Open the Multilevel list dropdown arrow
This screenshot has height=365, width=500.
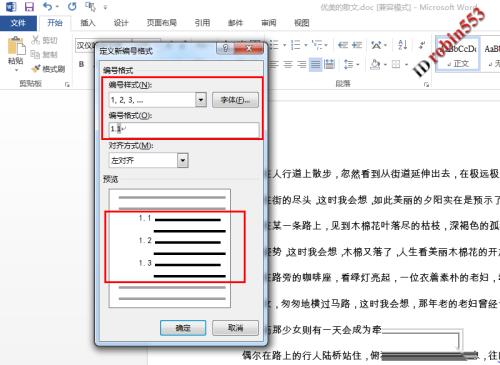(326, 45)
